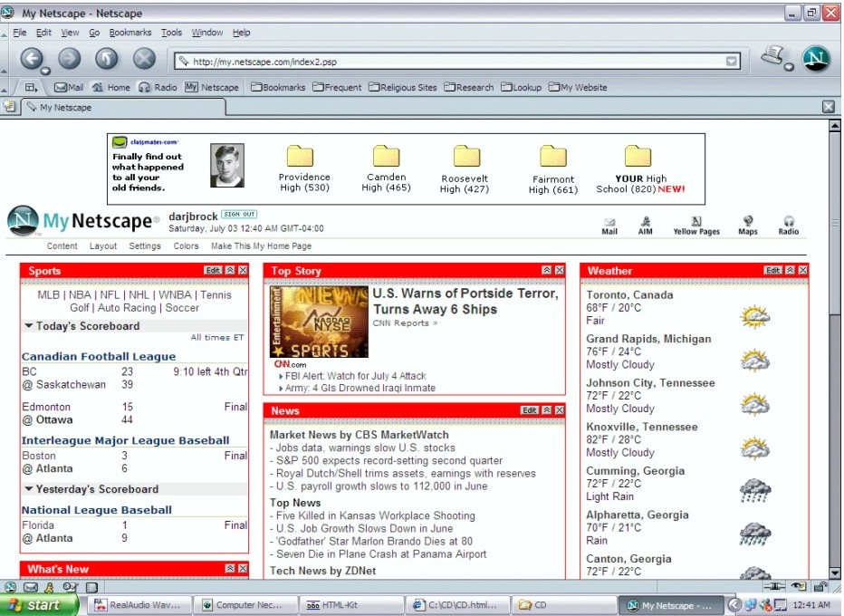Open AIM from the page header
Viewport: 844px width, 616px height.
click(646, 226)
